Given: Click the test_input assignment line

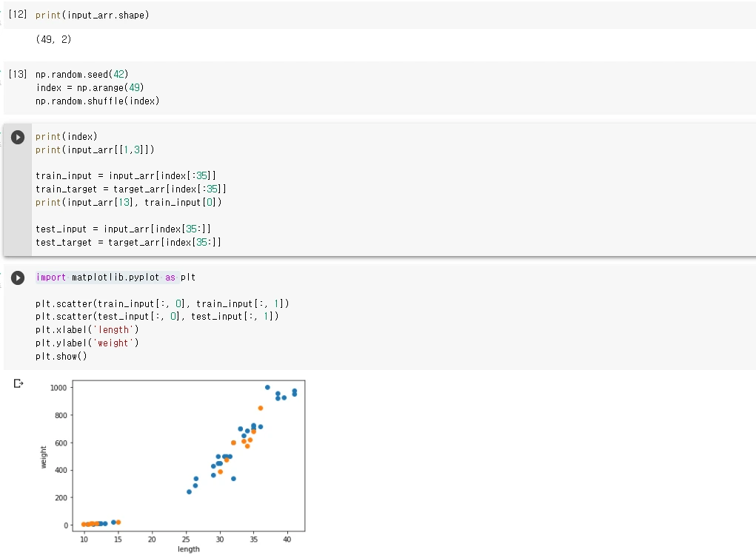Looking at the screenshot, I should tap(123, 229).
